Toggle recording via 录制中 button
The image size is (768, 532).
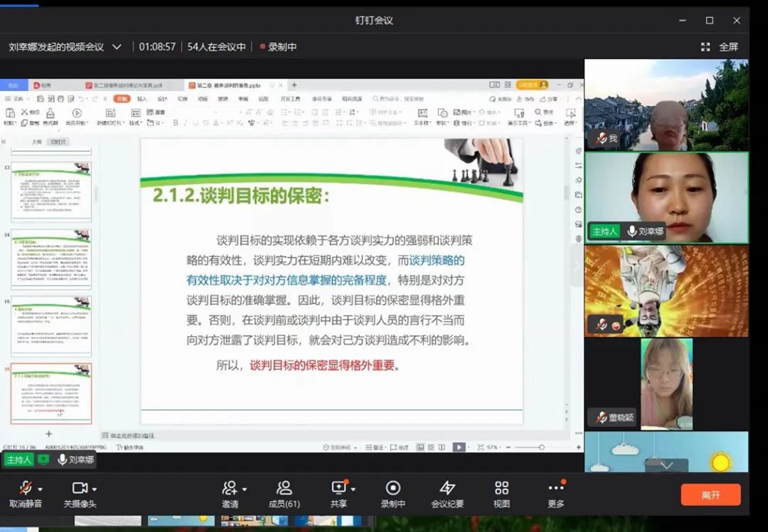393,489
